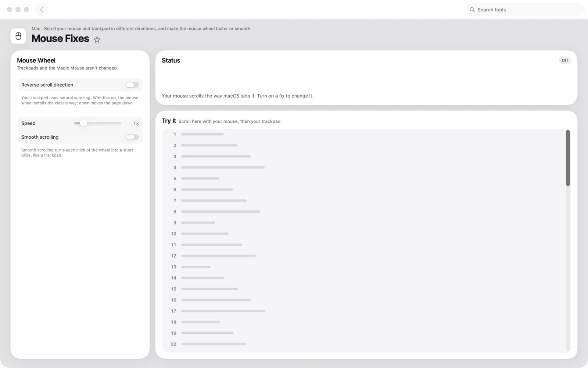Click the back chevron in the title bar
588x368 pixels.
[x=42, y=10]
